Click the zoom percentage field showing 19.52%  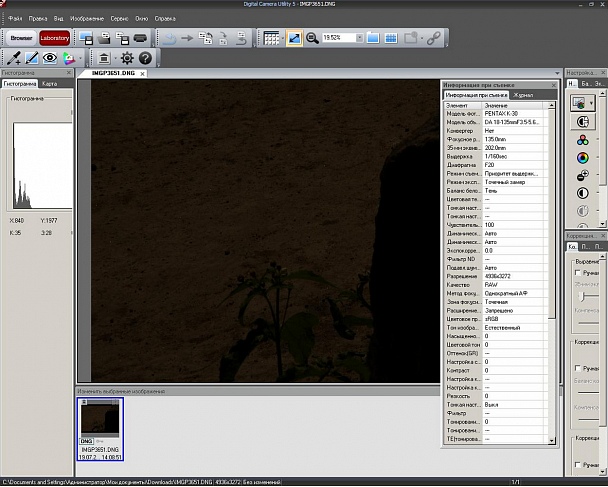339,38
